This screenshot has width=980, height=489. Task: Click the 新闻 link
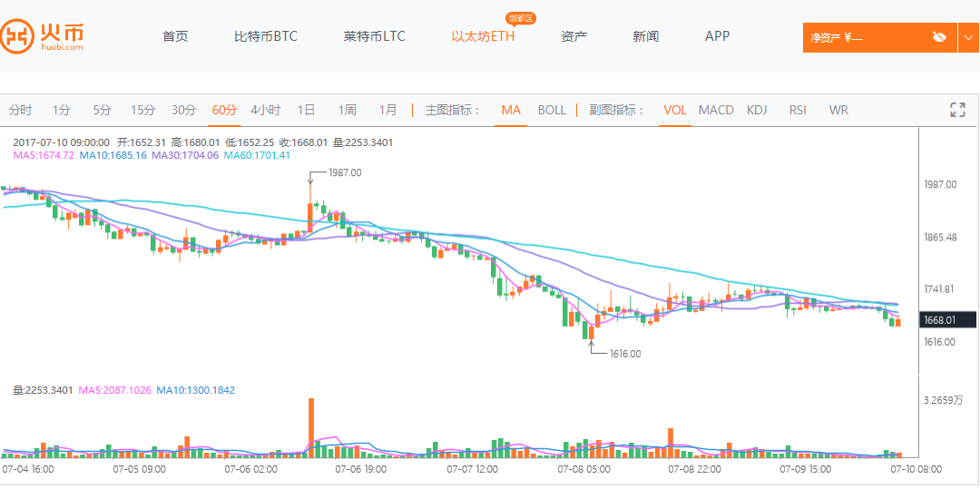point(645,36)
